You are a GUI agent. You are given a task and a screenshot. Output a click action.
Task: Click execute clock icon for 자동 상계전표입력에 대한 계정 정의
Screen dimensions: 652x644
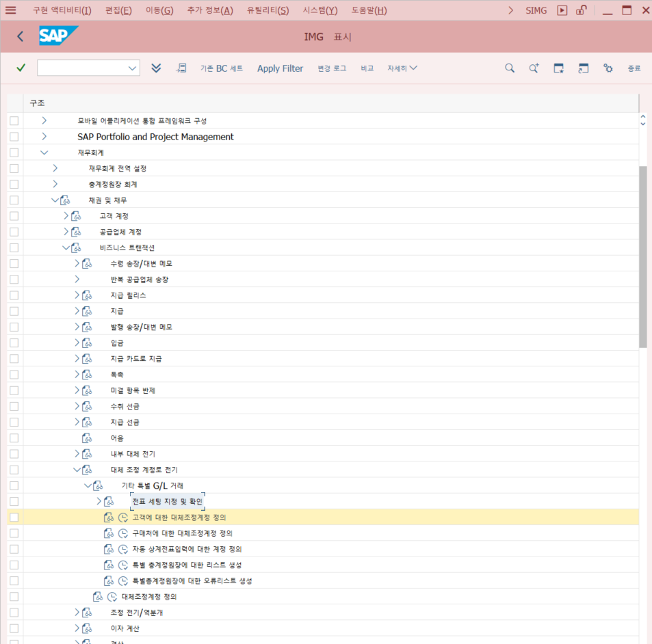(x=123, y=549)
